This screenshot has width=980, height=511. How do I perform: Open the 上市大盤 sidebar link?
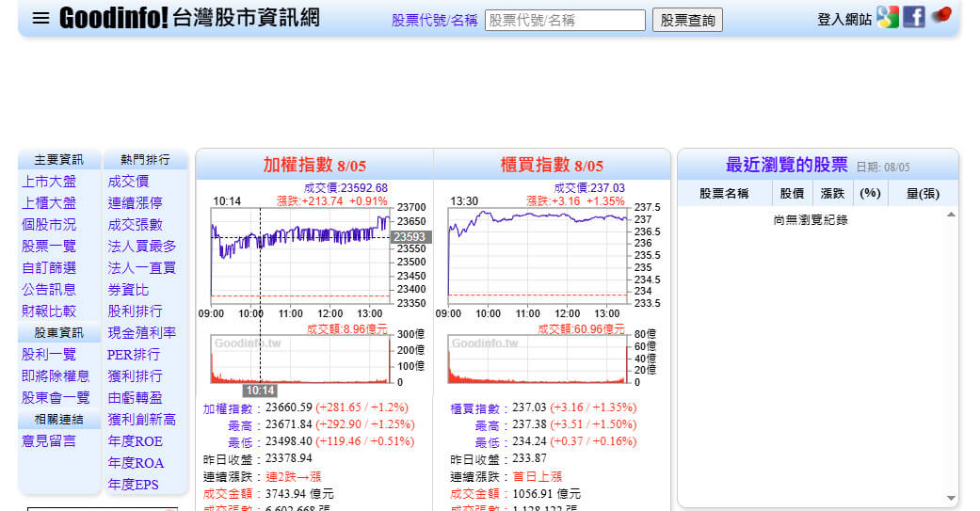[x=49, y=182]
